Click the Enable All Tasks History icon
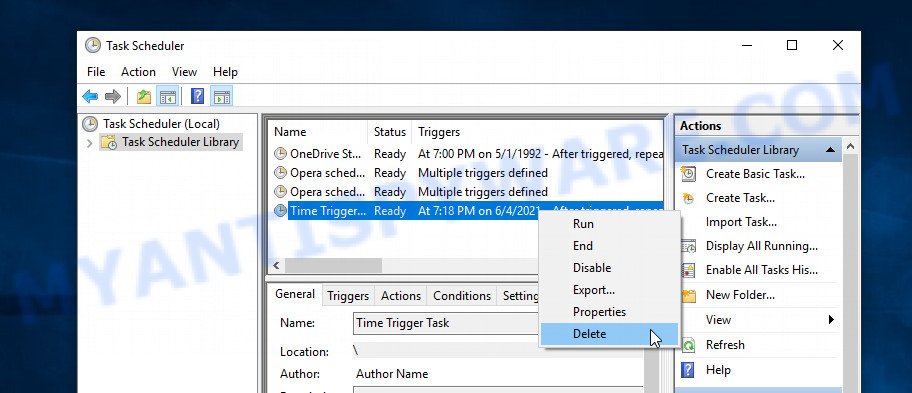The height and width of the screenshot is (393, 912). coord(689,270)
